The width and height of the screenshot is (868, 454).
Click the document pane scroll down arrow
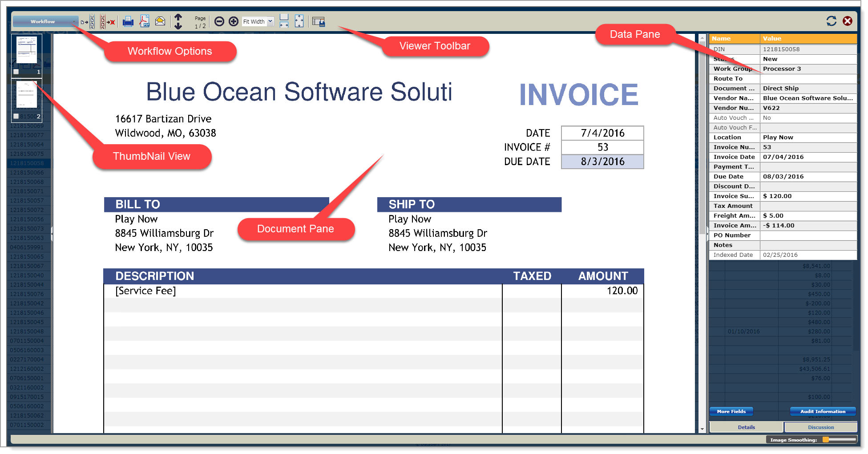(702, 429)
